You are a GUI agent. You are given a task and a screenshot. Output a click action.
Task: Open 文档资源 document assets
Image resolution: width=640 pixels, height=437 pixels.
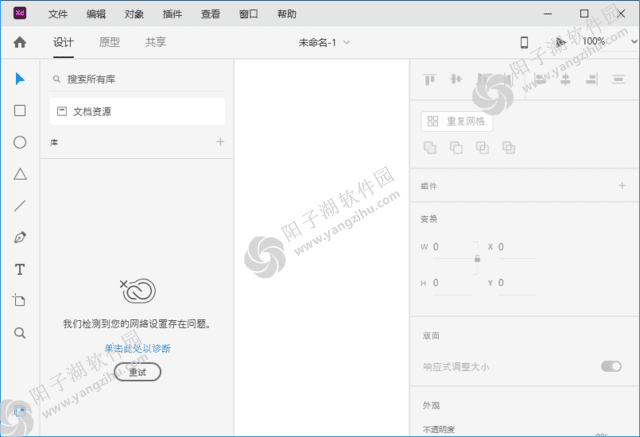[x=137, y=111]
